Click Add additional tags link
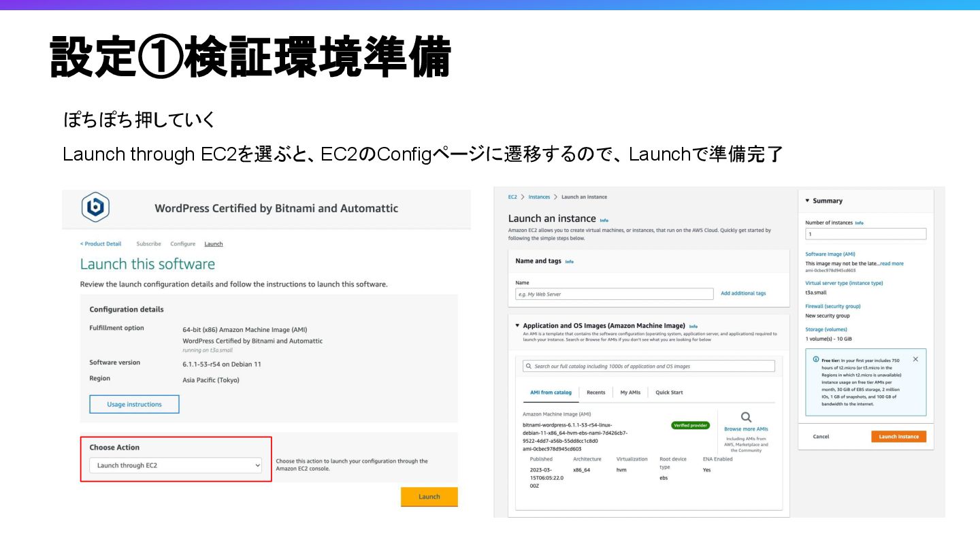980x551 pixels. 743,293
